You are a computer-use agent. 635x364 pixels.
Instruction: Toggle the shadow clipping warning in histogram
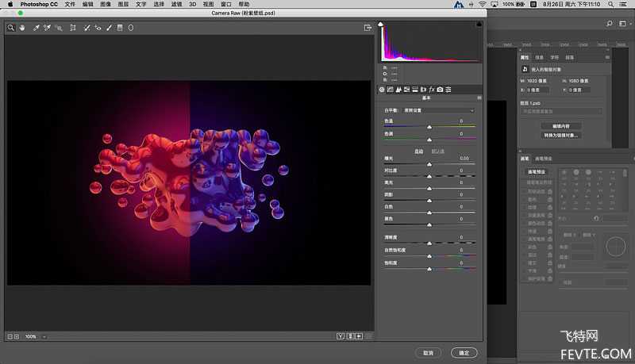point(381,25)
